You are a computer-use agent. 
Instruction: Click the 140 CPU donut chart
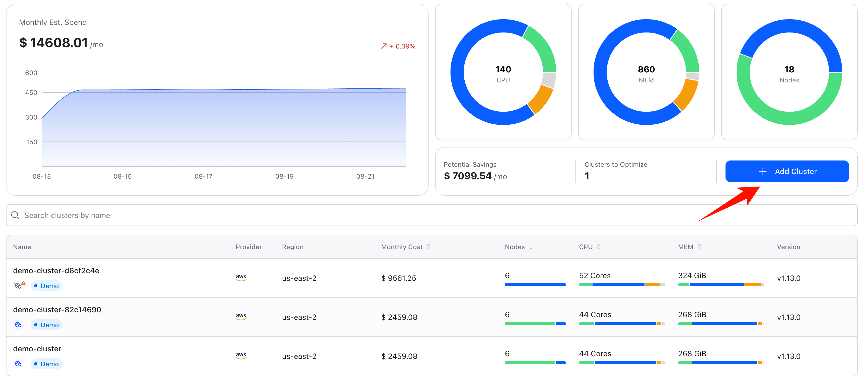(x=503, y=72)
